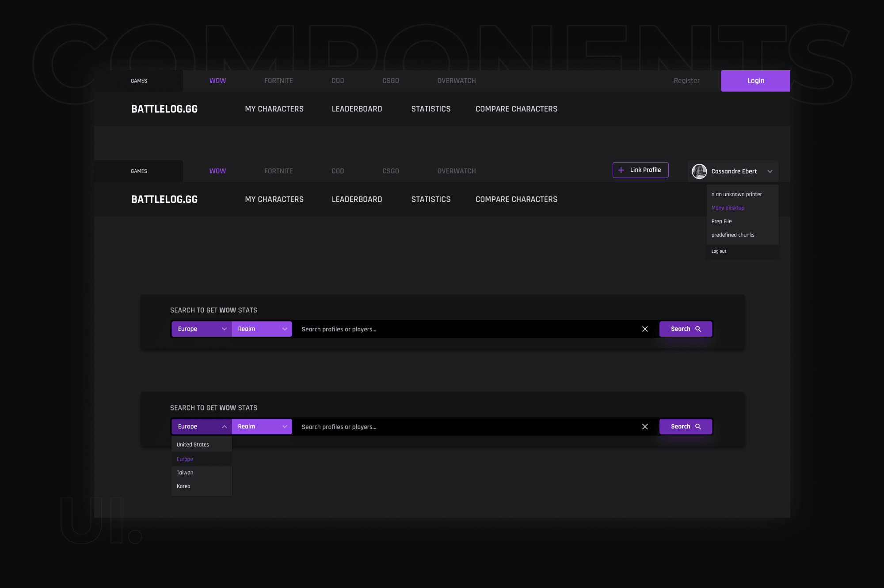Switch to WOW tab in top header

click(217, 81)
